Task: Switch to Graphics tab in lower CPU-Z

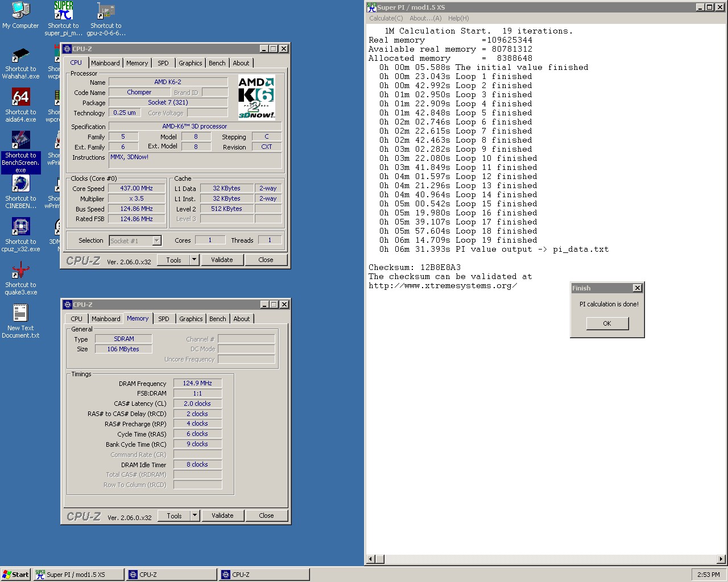Action: (191, 319)
